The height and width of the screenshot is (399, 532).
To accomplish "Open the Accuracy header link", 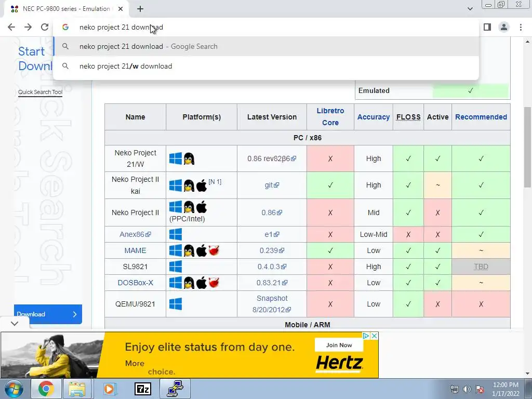I will coord(373,117).
